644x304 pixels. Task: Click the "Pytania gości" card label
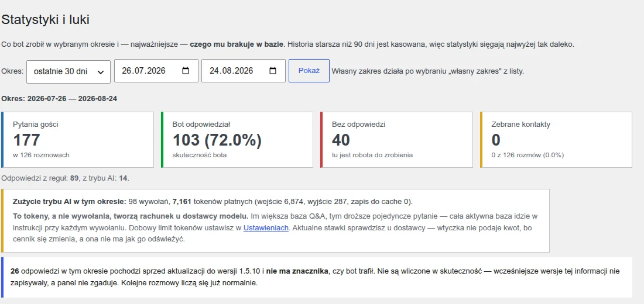(x=35, y=125)
